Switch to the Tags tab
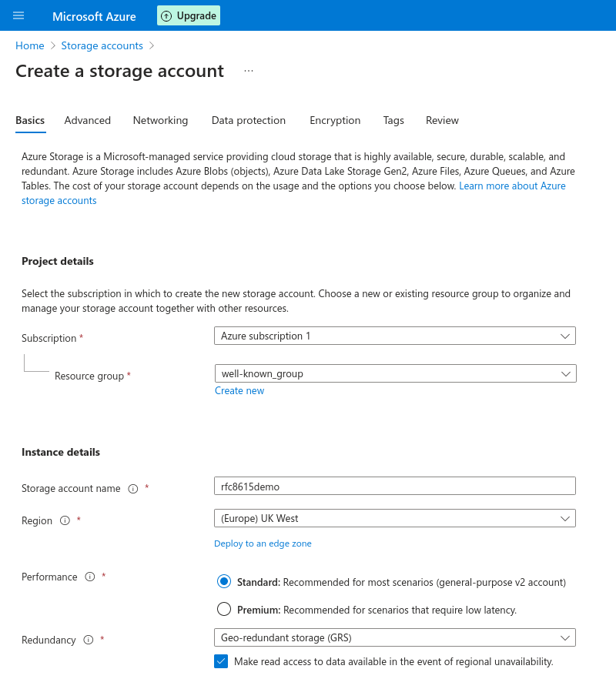This screenshot has width=616, height=689. (393, 120)
